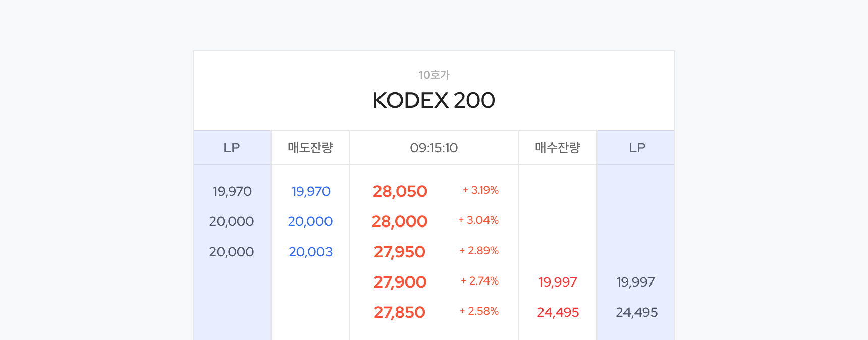The width and height of the screenshot is (868, 340).
Task: Click left LP value 19,970
Action: point(232,191)
